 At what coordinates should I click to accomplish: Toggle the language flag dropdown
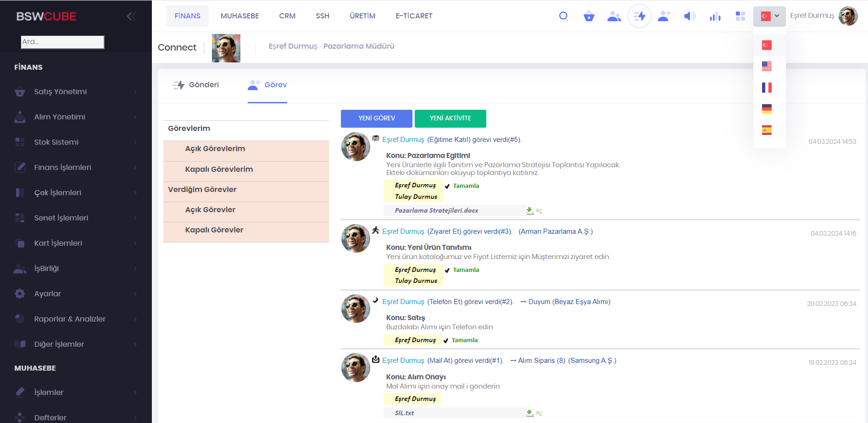click(x=769, y=17)
